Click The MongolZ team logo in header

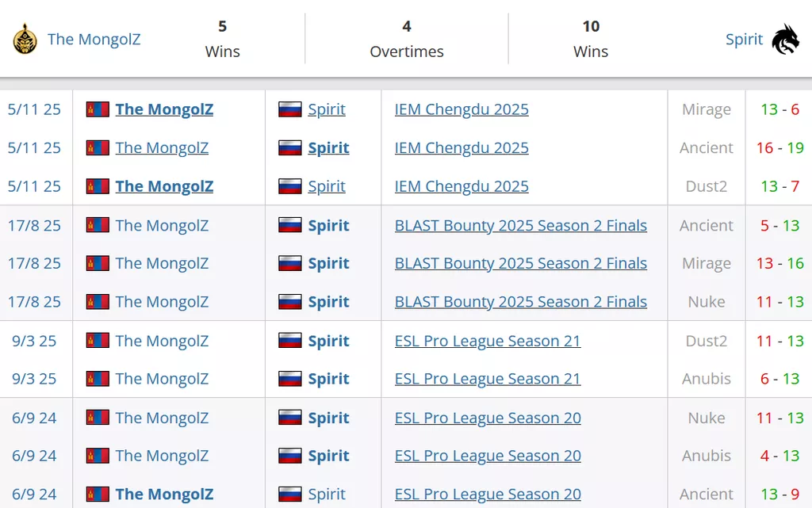coord(25,39)
